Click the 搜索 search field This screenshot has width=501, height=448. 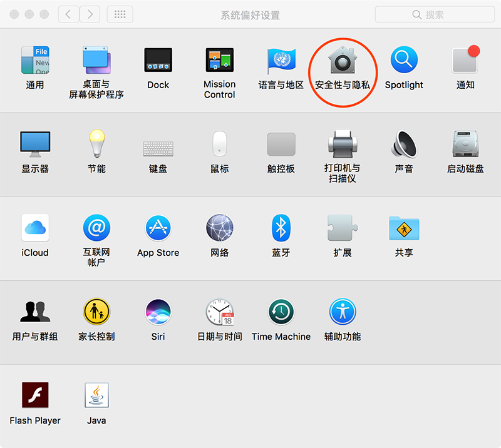(x=435, y=14)
